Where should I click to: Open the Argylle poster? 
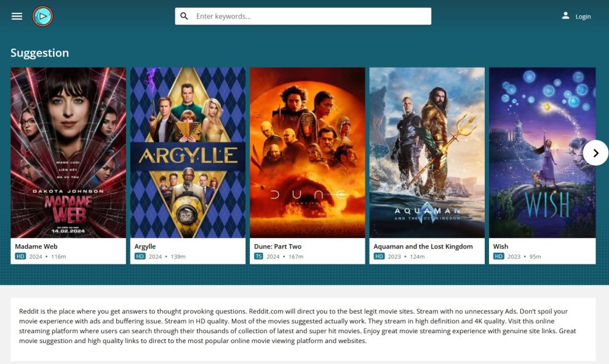[x=188, y=152]
